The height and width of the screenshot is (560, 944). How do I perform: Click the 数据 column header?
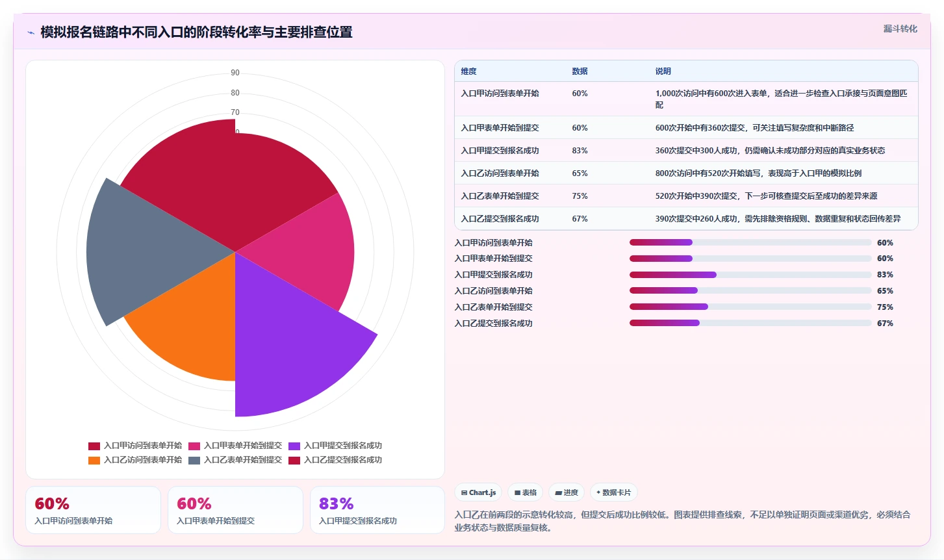coord(580,71)
